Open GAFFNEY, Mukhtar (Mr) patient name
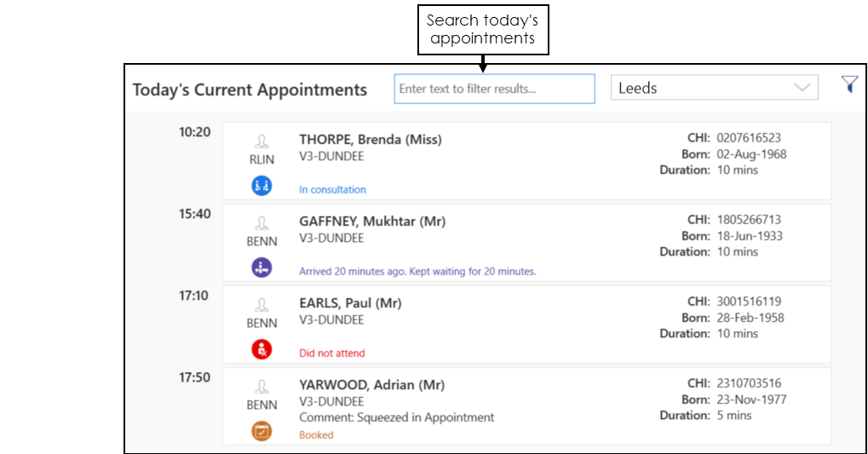The image size is (868, 454). [371, 221]
